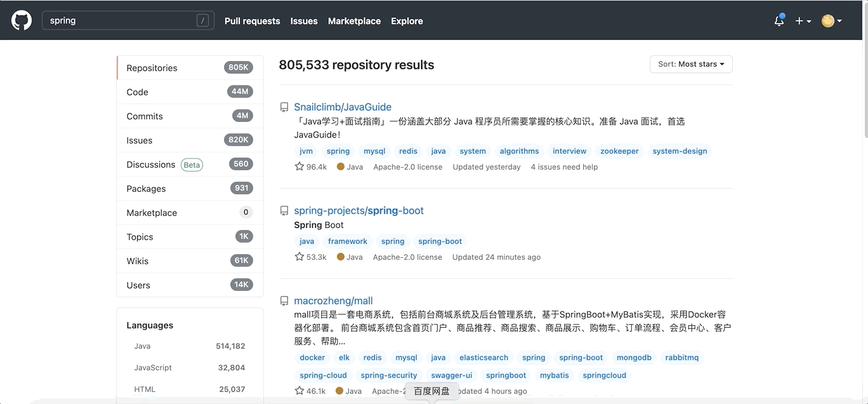Go to Issues in the top navigation
The image size is (868, 404).
304,21
